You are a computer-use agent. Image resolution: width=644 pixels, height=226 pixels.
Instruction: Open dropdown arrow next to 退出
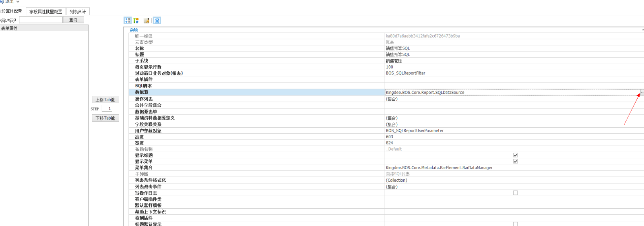18,2
